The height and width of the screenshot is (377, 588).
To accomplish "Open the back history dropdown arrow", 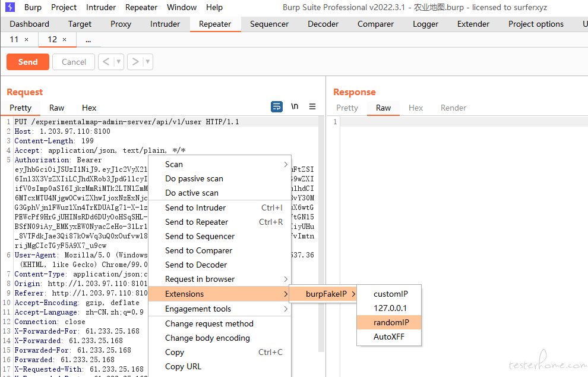I will (119, 62).
